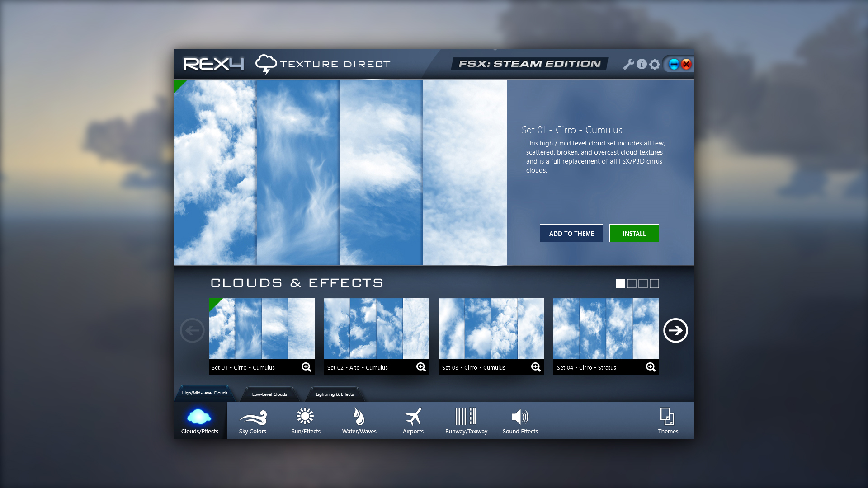Go back using the left arrow

point(192,330)
